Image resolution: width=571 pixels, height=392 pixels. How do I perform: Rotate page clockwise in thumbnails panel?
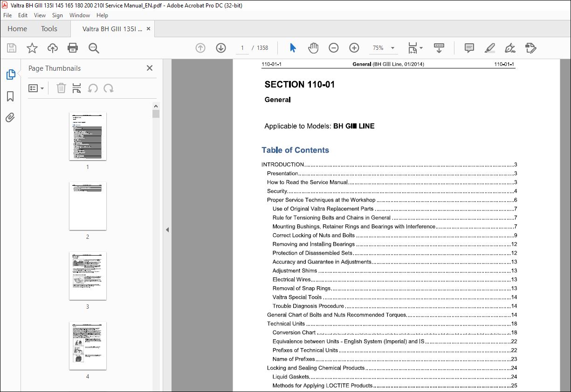[x=109, y=88]
